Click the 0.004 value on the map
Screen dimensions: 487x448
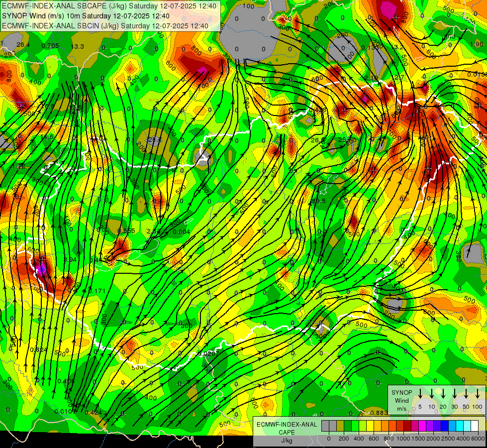pyautogui.click(x=182, y=231)
